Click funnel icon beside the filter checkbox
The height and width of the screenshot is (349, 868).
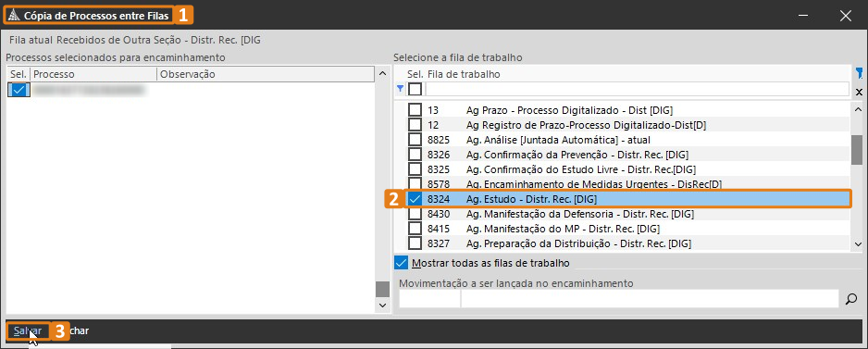pyautogui.click(x=401, y=89)
